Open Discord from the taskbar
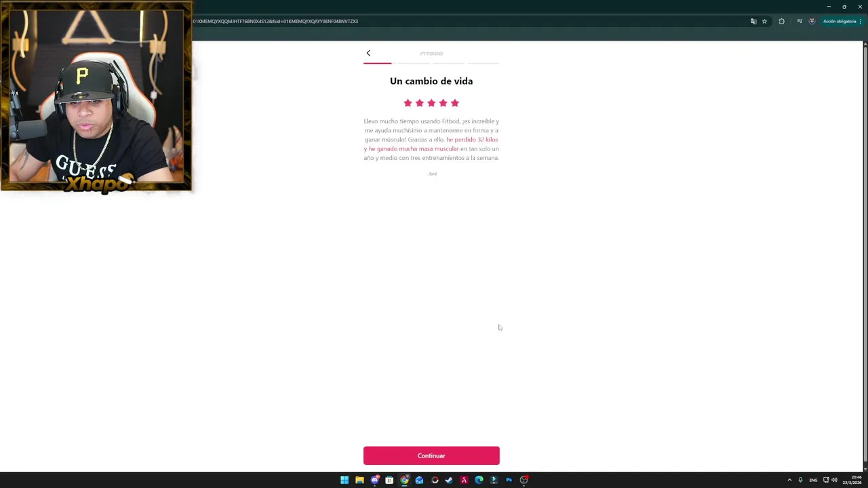The image size is (868, 488). [374, 480]
